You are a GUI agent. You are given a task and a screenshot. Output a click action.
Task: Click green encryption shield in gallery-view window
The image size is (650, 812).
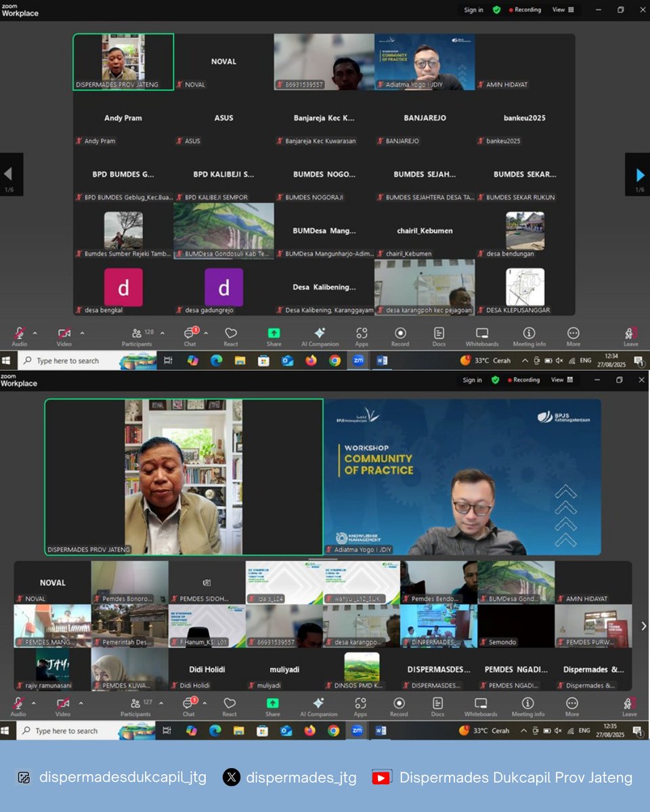pos(496,10)
